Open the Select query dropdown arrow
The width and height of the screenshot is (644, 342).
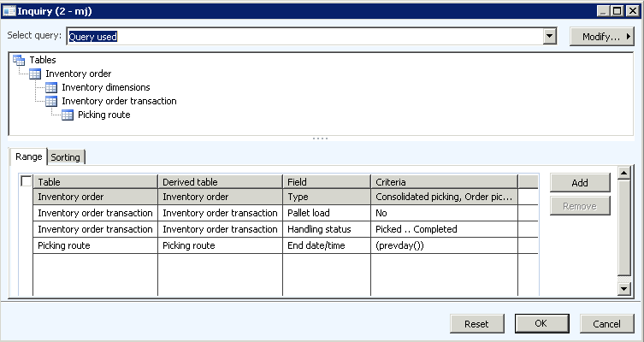click(x=550, y=37)
